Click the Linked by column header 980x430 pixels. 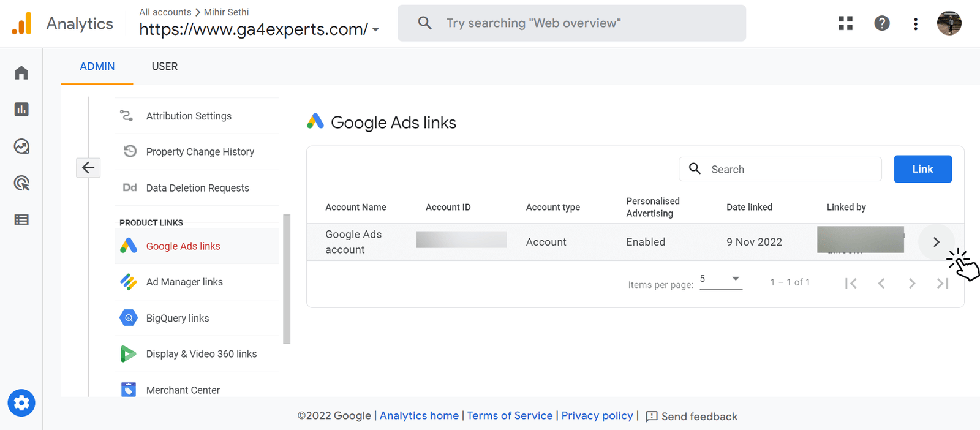[846, 207]
